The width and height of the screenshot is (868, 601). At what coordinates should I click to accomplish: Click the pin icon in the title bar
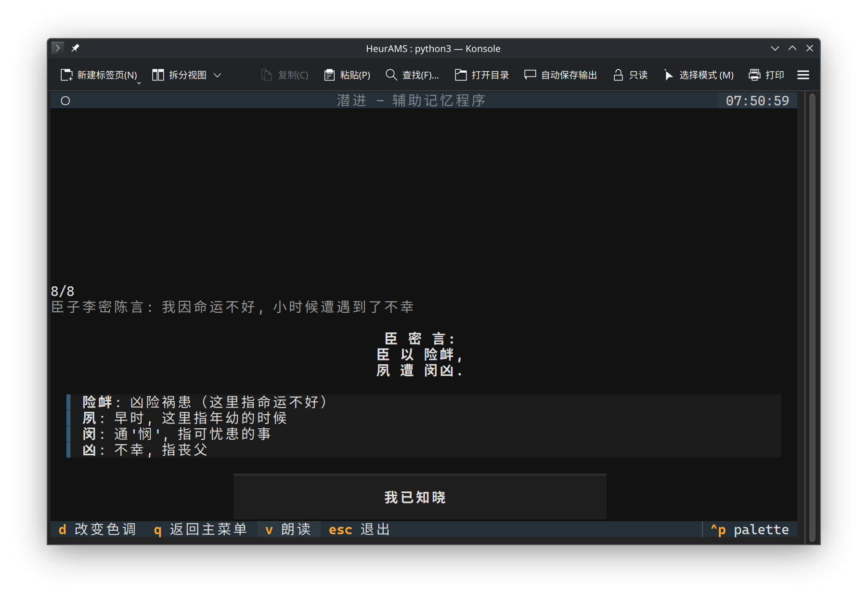(x=75, y=48)
